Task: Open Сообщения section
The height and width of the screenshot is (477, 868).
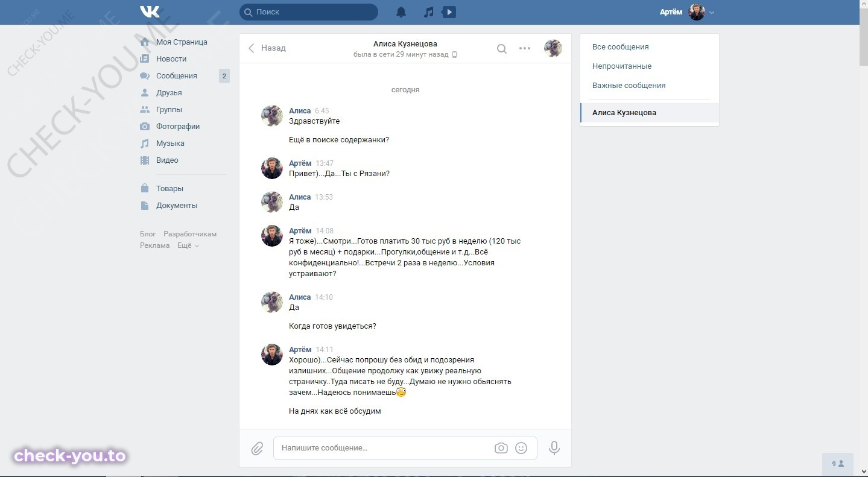Action: pos(177,76)
